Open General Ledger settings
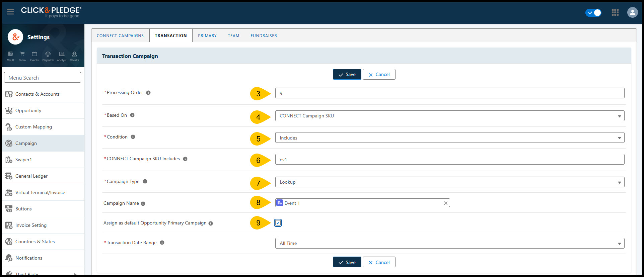The height and width of the screenshot is (277, 644). point(43,176)
